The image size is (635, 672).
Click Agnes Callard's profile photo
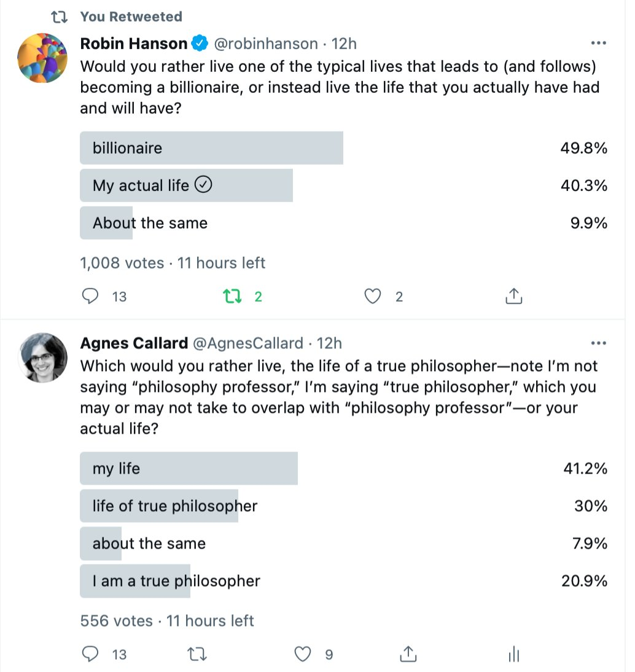click(x=42, y=357)
